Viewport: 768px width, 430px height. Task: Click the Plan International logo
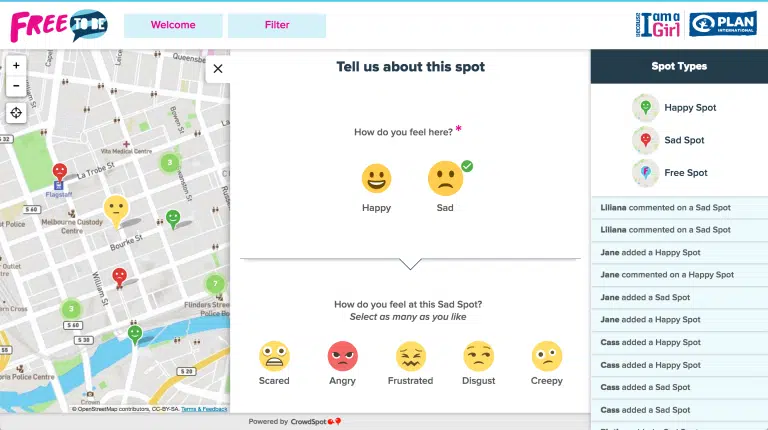[723, 24]
